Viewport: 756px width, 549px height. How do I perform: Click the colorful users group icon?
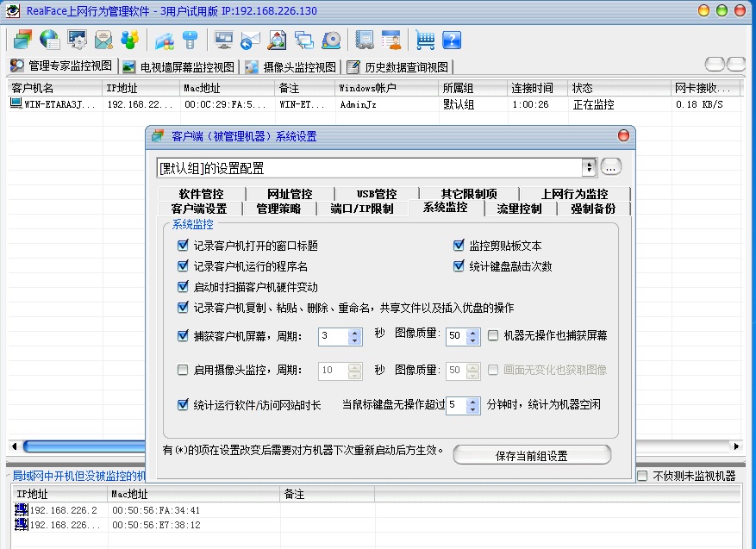[x=129, y=40]
